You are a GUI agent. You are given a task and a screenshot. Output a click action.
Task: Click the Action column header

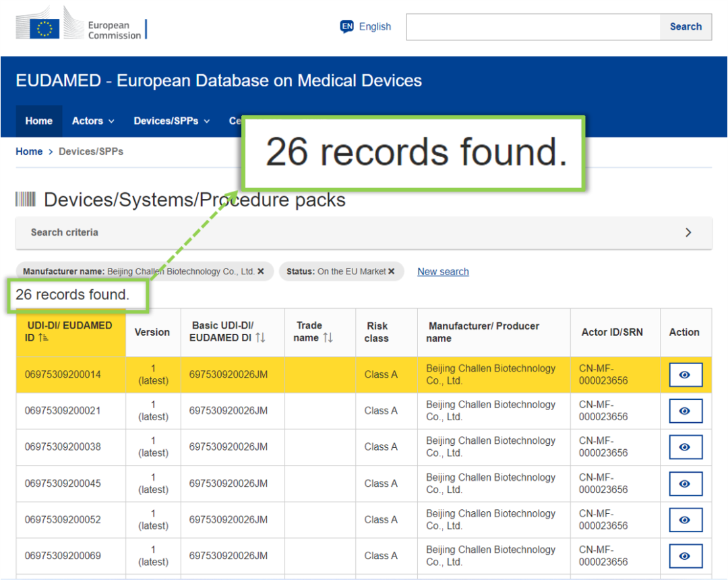(684, 332)
